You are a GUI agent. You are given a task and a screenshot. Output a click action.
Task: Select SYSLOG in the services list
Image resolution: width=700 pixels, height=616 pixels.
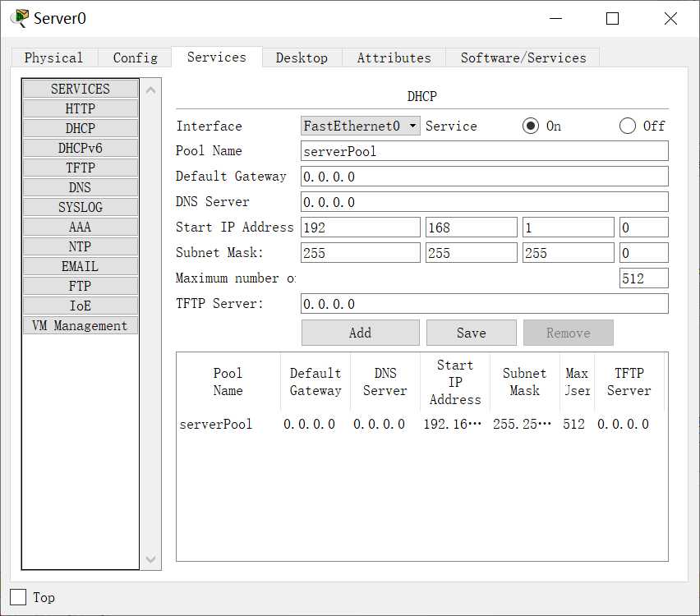(x=81, y=207)
